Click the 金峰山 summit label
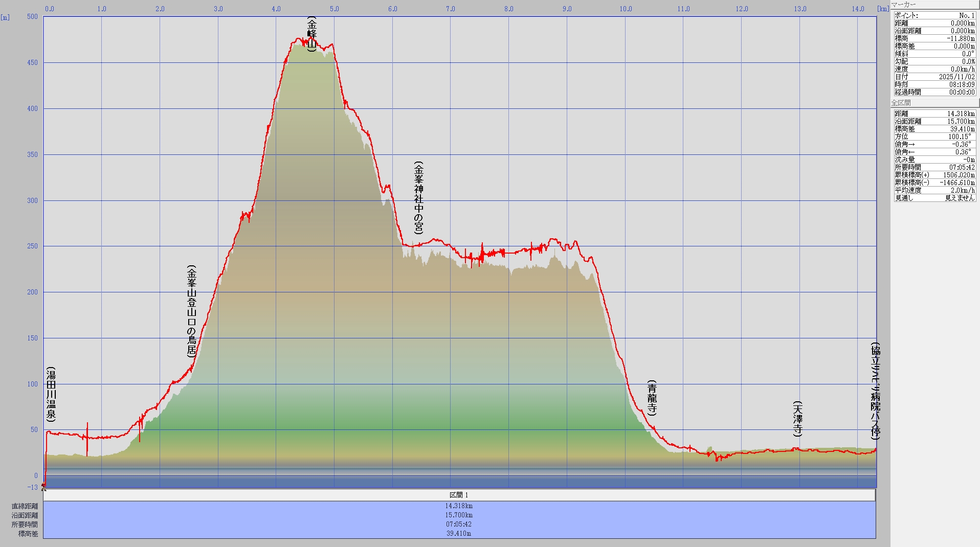Image resolution: width=980 pixels, height=547 pixels. (311, 34)
